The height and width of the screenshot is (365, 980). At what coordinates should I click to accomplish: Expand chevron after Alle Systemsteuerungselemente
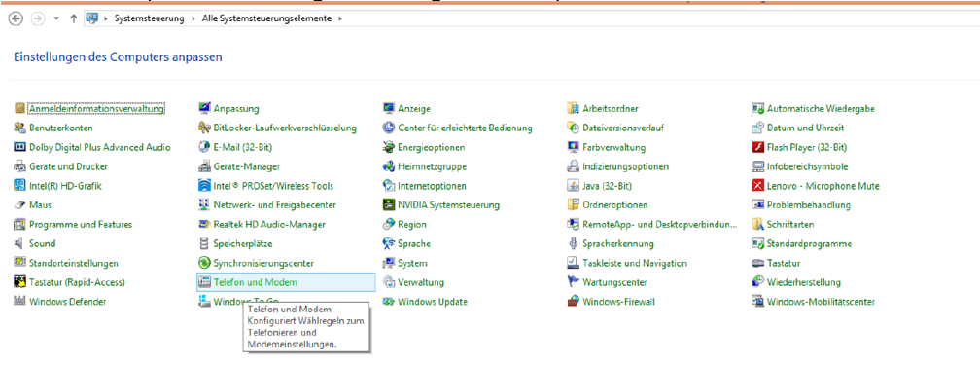(340, 18)
